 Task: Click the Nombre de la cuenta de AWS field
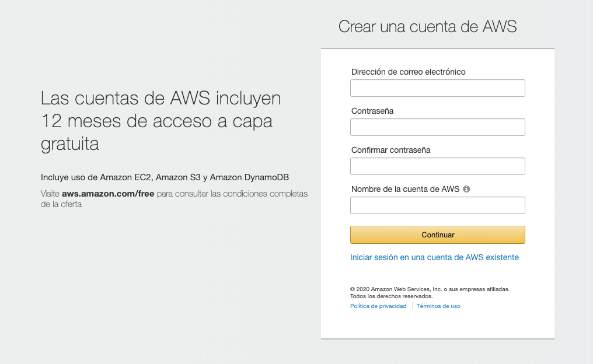(437, 205)
